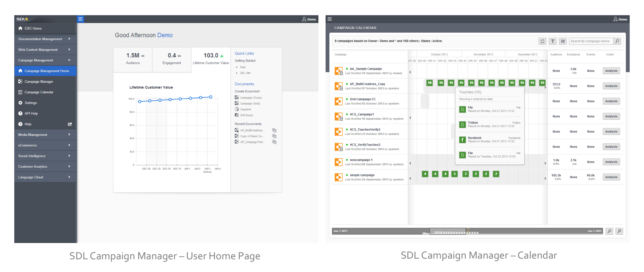Expand Social Intelligence menu arrow
The width and height of the screenshot is (644, 272).
[69, 156]
